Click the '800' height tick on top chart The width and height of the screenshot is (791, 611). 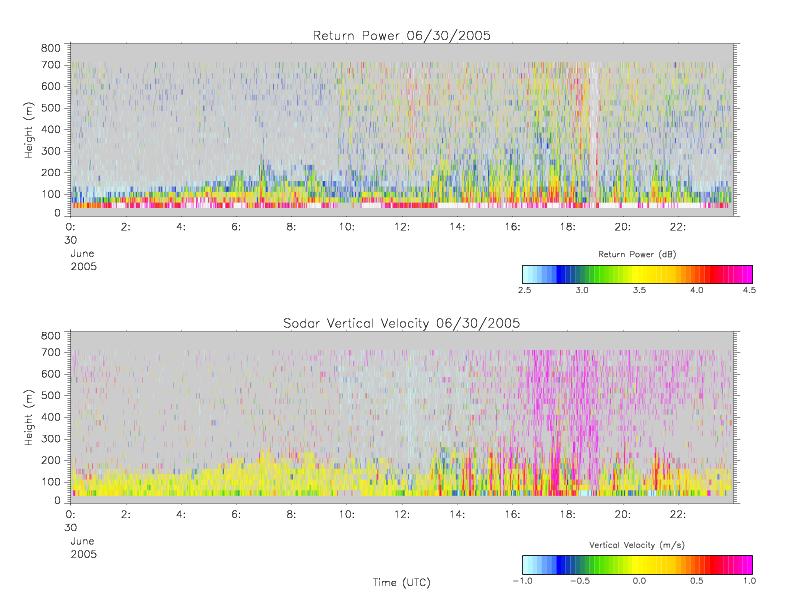50,48
